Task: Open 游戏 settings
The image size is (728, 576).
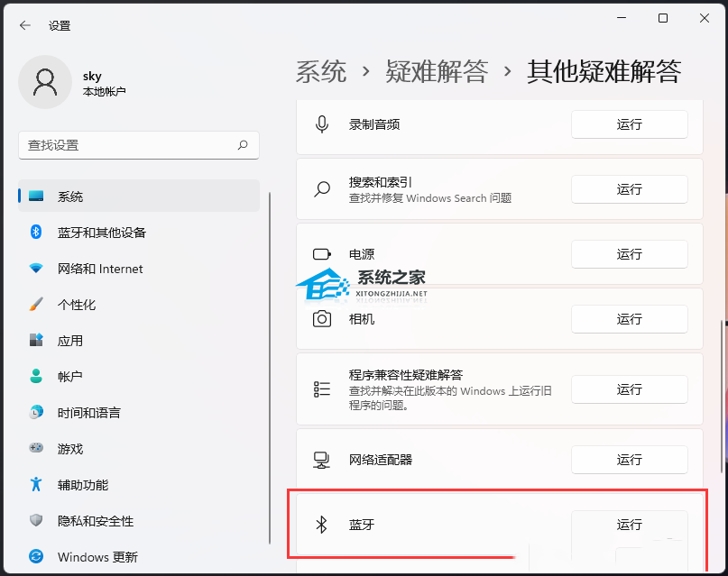Action: point(139,449)
